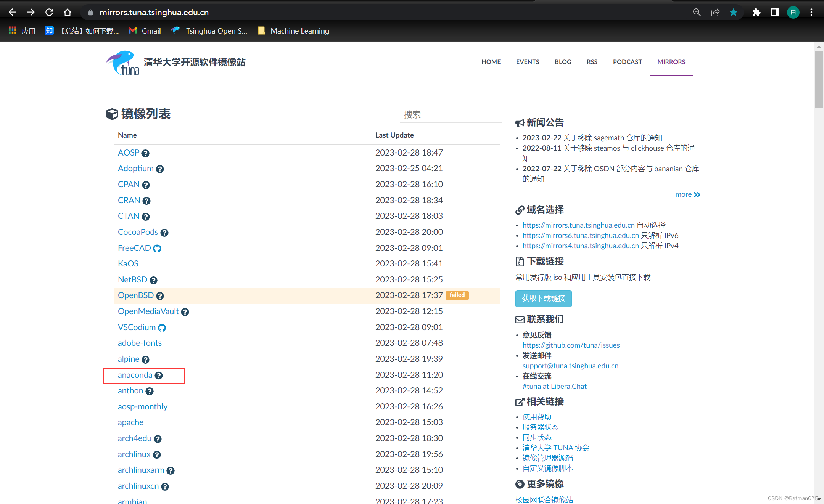The height and width of the screenshot is (504, 824).
Task: Open the EVENTS nav item
Action: (x=528, y=62)
